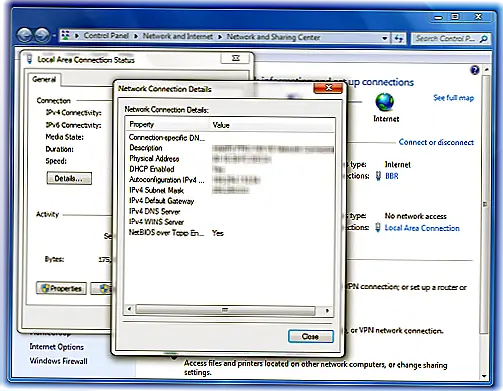Close the Local Area Connection Status dialog

coord(235,58)
